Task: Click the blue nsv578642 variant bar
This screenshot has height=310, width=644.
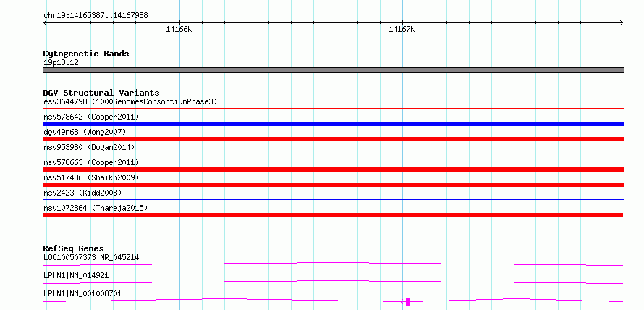Action: (x=333, y=124)
